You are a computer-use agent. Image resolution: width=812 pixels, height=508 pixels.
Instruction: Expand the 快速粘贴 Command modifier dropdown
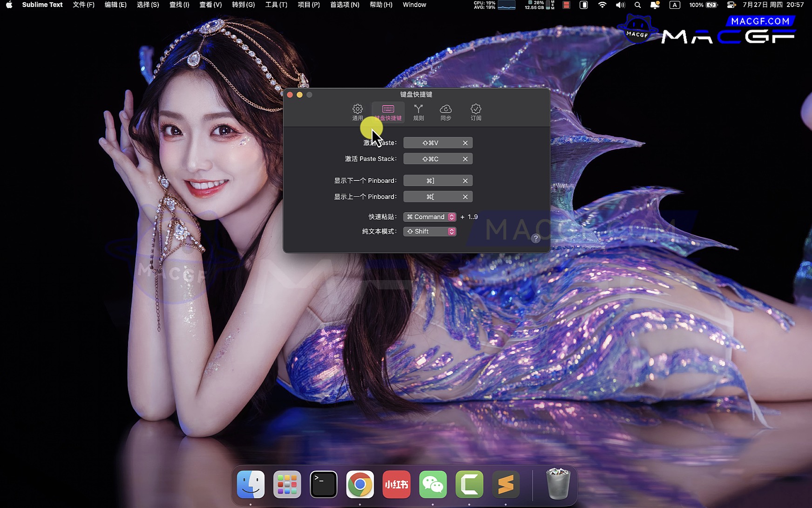[430, 217]
